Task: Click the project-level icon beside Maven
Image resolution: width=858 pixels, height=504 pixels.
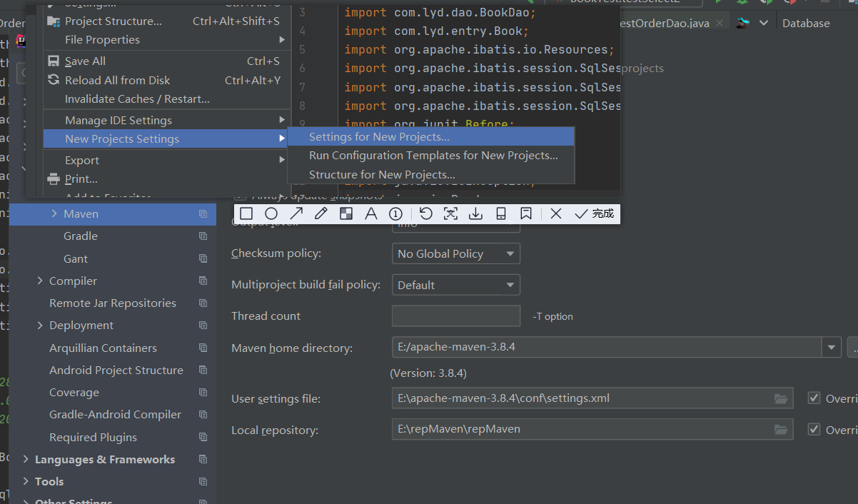Action: (203, 214)
